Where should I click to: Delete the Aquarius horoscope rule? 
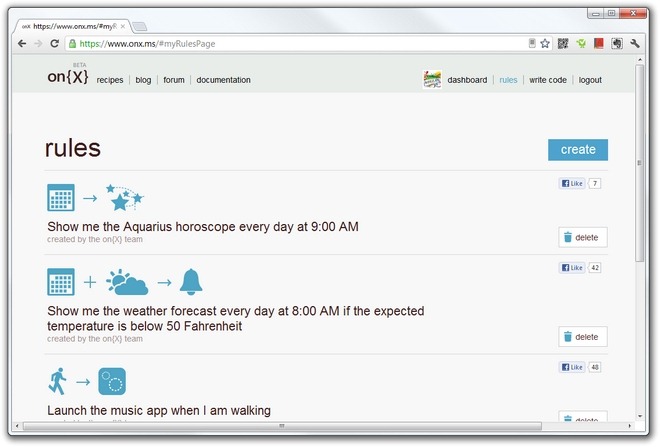coord(583,237)
